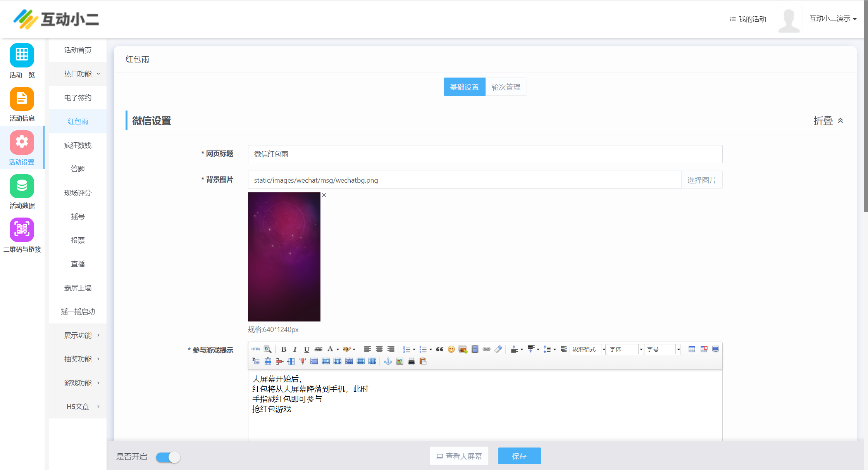
Task: Apply italic formatting in editor
Action: coord(295,349)
